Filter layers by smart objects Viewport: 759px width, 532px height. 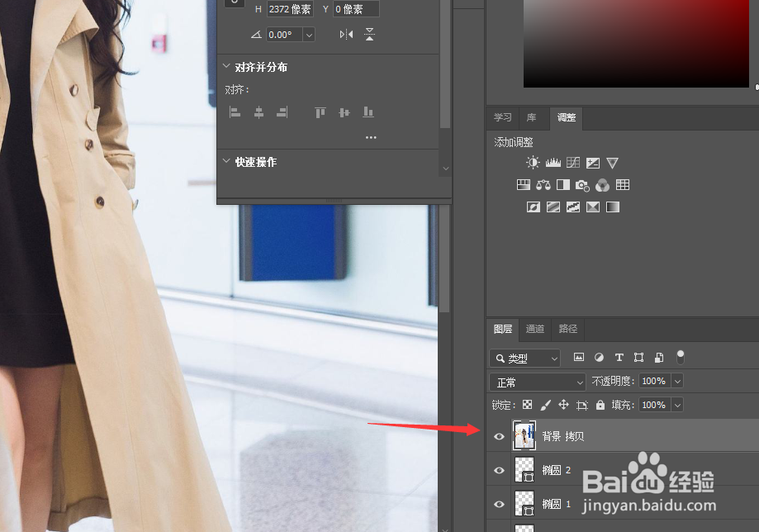pyautogui.click(x=659, y=357)
